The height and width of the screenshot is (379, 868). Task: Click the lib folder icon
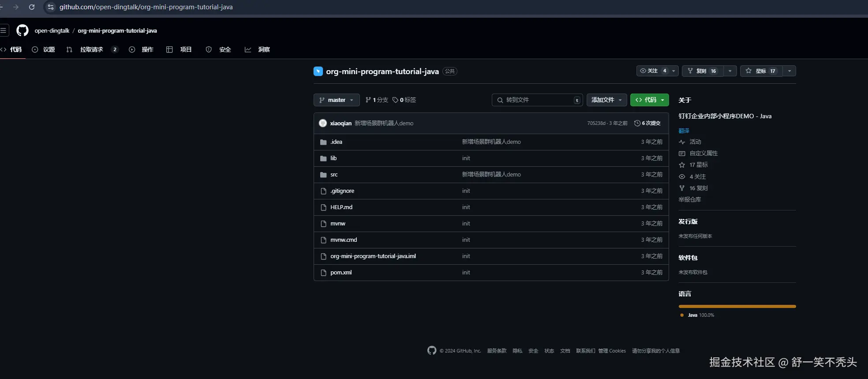pos(323,158)
